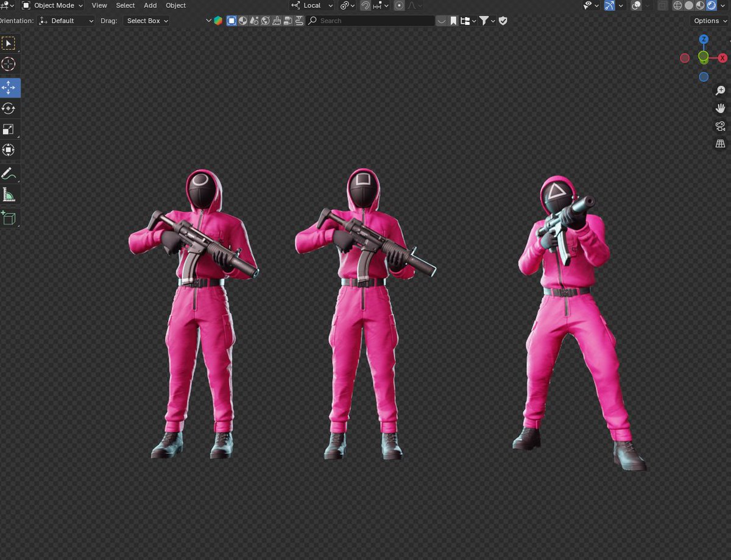Open the object visibility eye dropdown

(591, 5)
